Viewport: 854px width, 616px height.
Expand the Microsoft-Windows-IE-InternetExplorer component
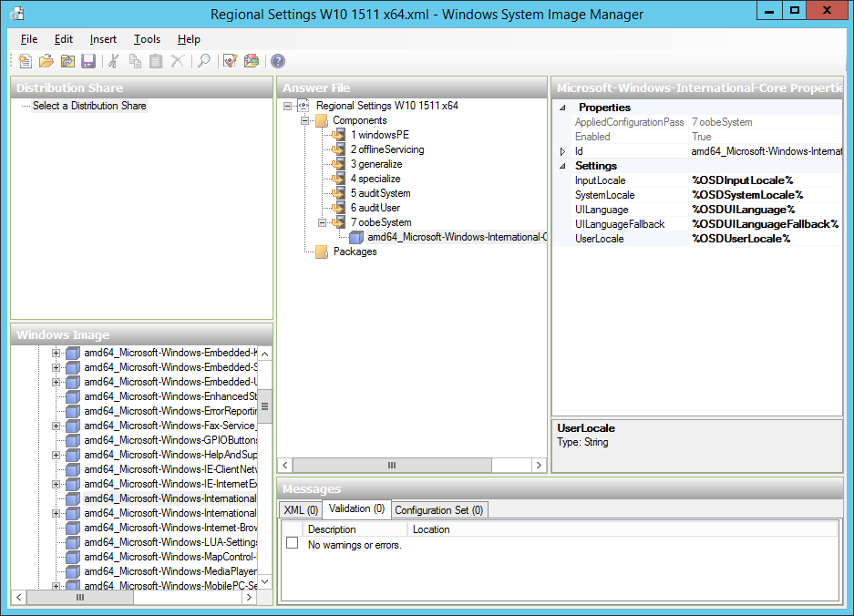[x=56, y=484]
